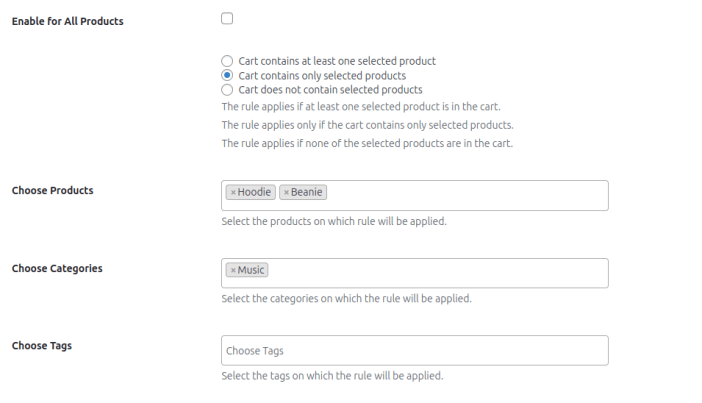Remove the Hoodie product chip
Screen dimensions: 702x403
point(233,192)
